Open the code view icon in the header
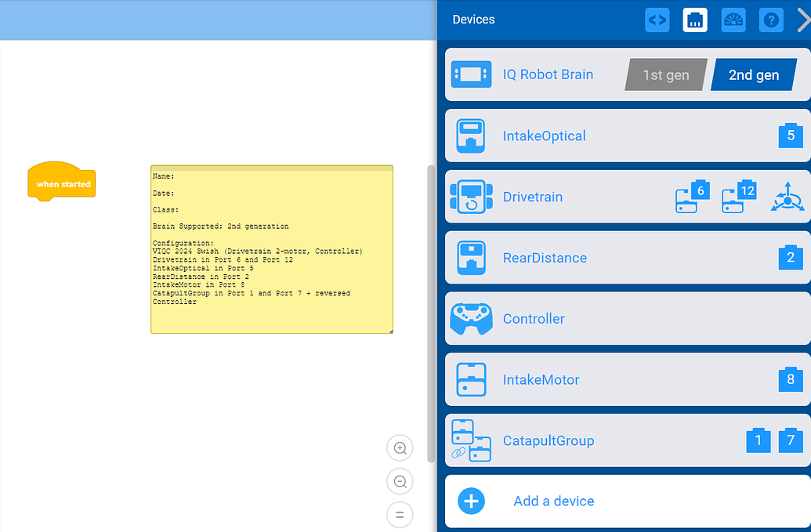Viewport: 811px width, 532px height. [x=657, y=20]
